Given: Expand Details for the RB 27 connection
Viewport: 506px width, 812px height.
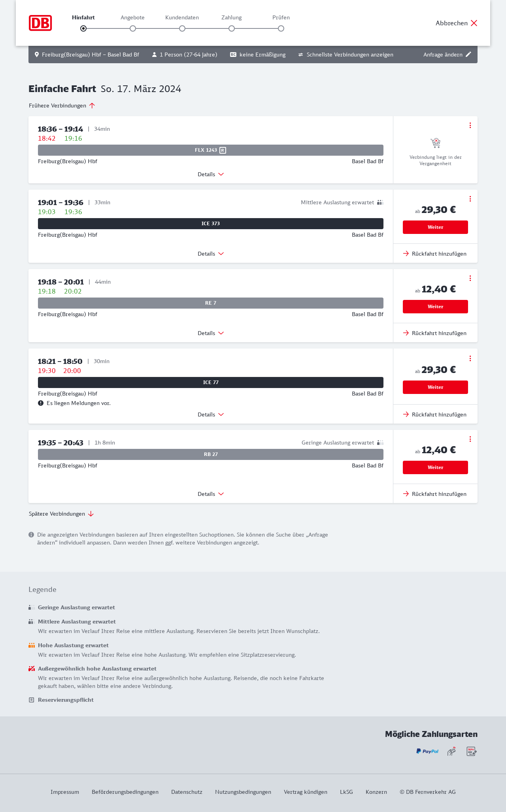Looking at the screenshot, I should click(211, 494).
